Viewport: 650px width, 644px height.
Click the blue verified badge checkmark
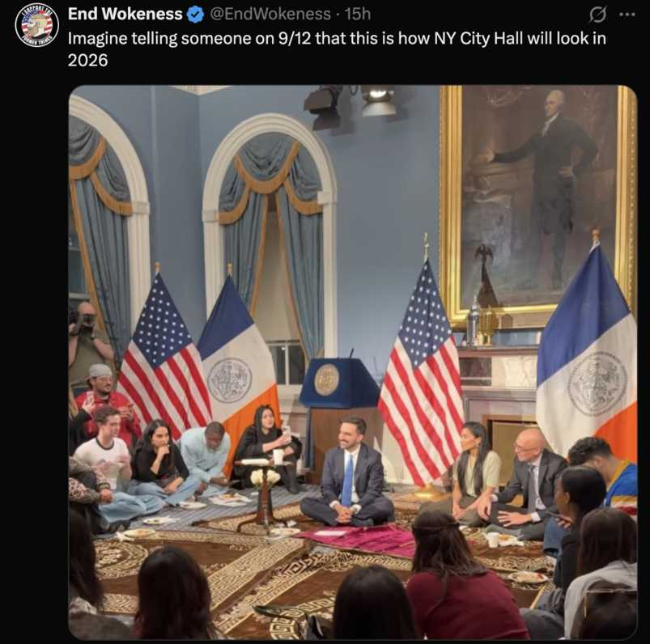(x=195, y=15)
